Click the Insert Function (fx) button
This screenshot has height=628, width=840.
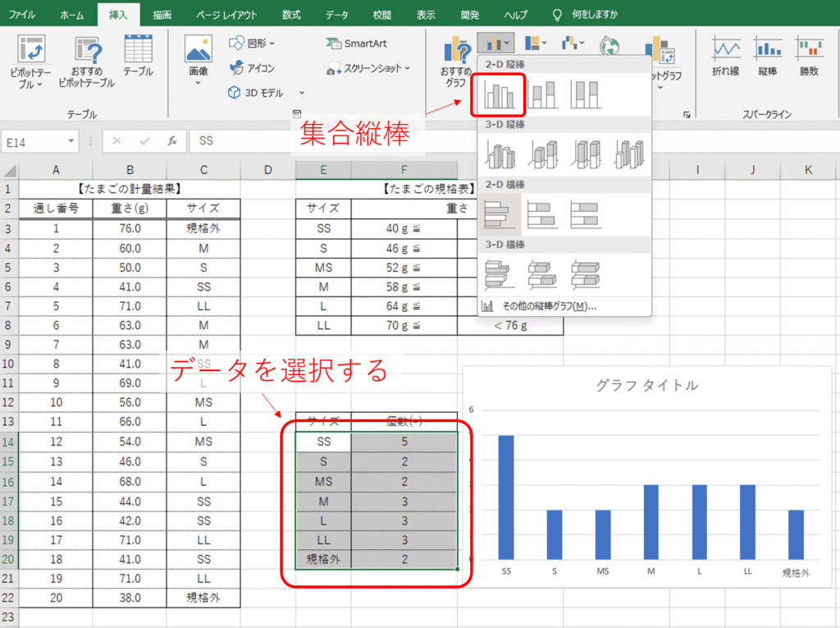pos(172,141)
